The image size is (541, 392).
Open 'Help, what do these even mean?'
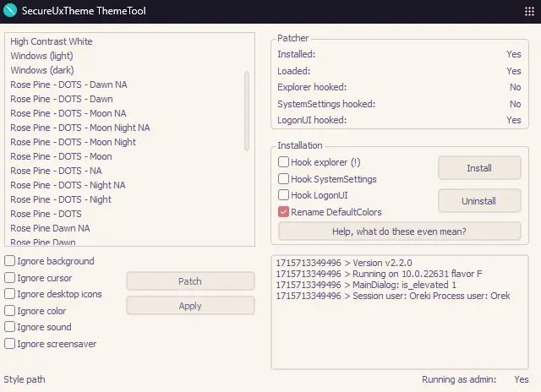[x=400, y=231]
